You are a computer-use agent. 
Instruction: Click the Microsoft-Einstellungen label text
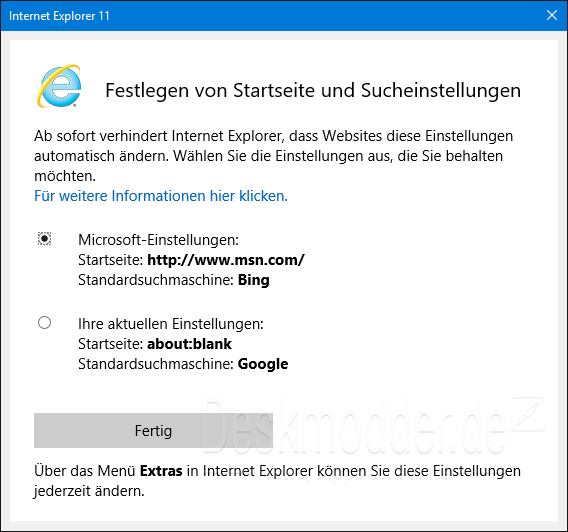tap(158, 240)
